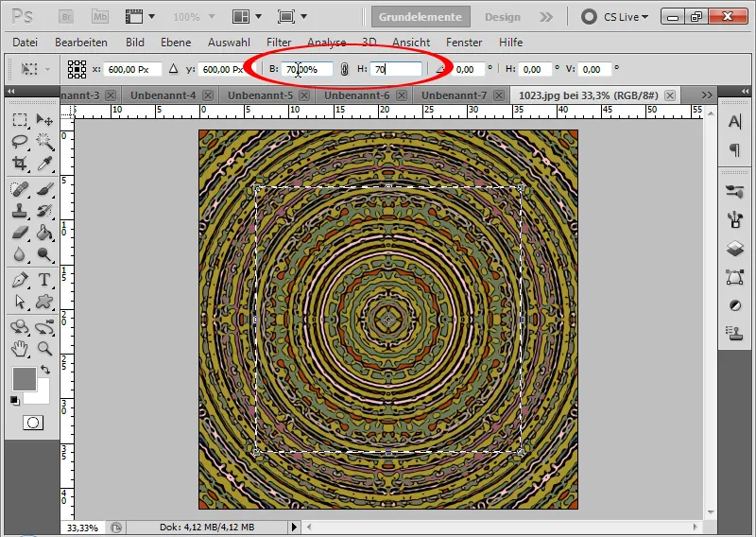Image resolution: width=756 pixels, height=537 pixels.
Task: Click the B width percentage field
Action: tap(306, 69)
